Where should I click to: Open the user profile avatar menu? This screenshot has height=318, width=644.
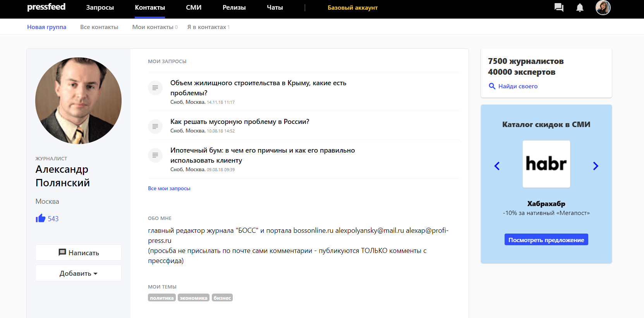(x=603, y=8)
